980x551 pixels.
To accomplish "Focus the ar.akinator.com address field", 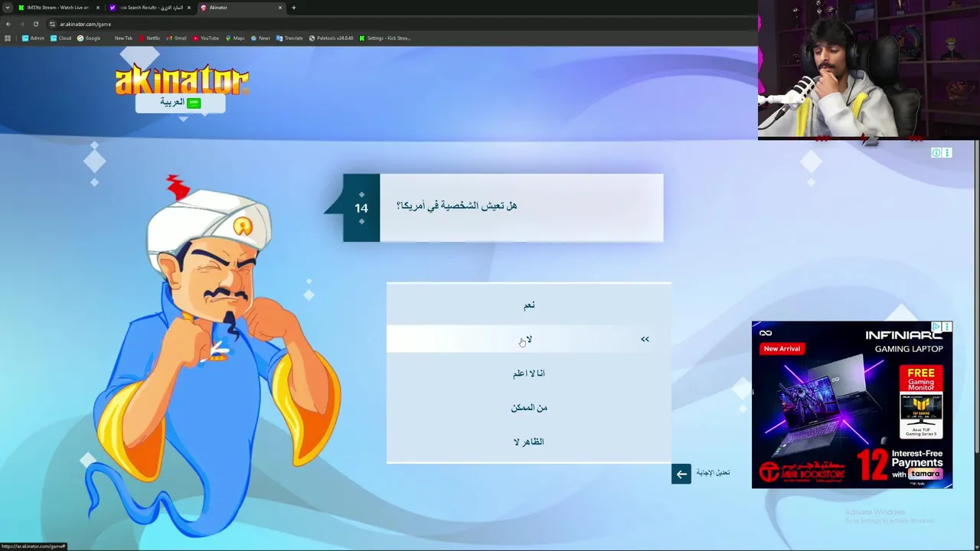I will [398, 24].
